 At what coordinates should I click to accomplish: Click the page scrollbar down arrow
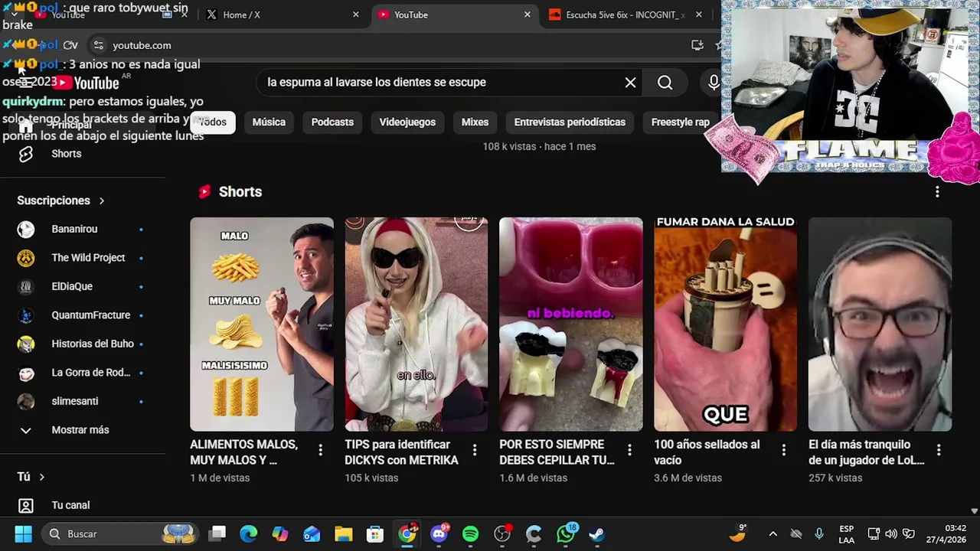974,511
